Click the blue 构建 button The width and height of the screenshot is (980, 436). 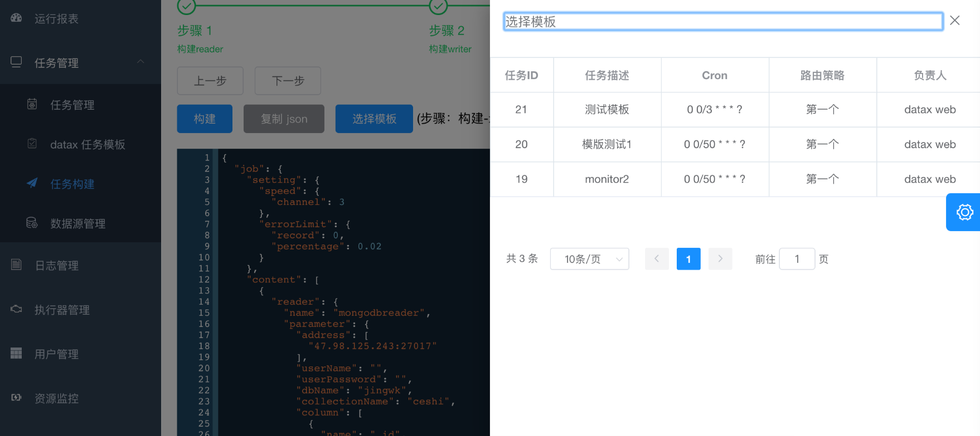tap(205, 119)
